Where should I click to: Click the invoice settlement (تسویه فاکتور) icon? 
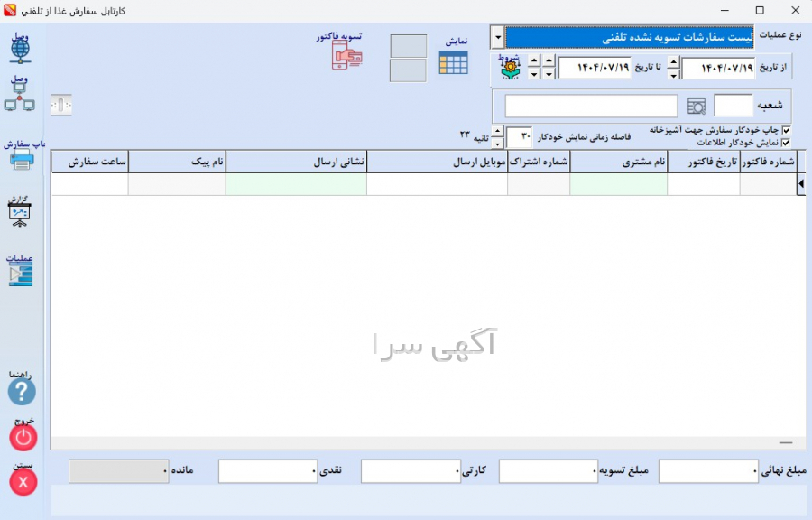pos(346,56)
